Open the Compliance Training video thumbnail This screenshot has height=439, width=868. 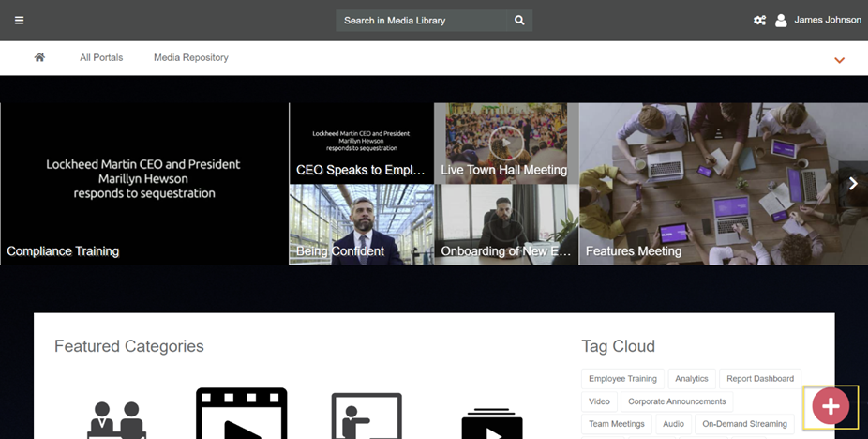pos(144,184)
